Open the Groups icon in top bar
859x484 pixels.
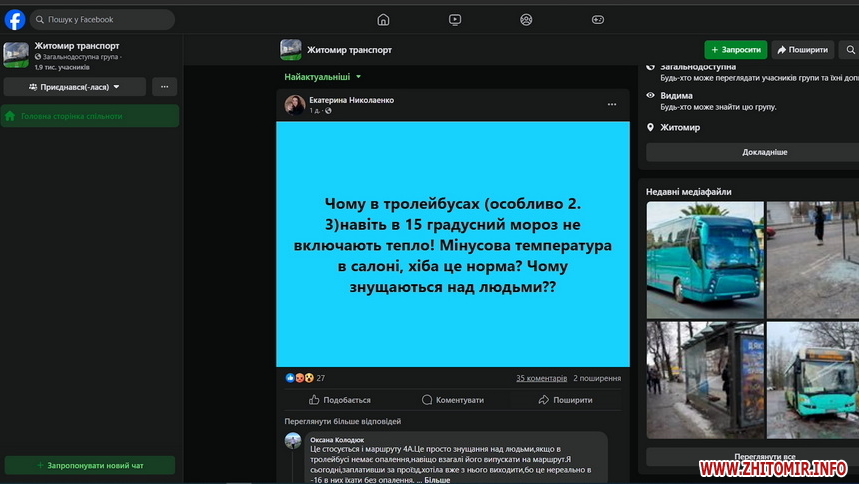(x=526, y=20)
